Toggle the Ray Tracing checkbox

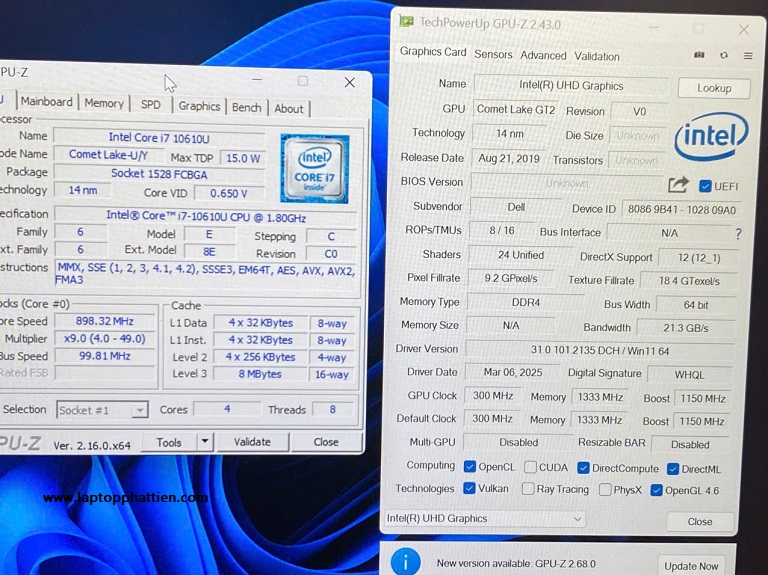point(528,489)
